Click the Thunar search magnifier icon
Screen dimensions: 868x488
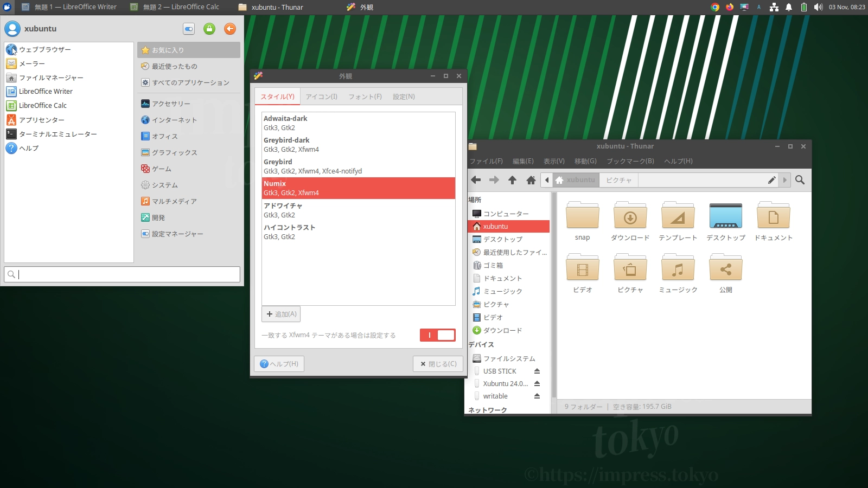point(800,180)
